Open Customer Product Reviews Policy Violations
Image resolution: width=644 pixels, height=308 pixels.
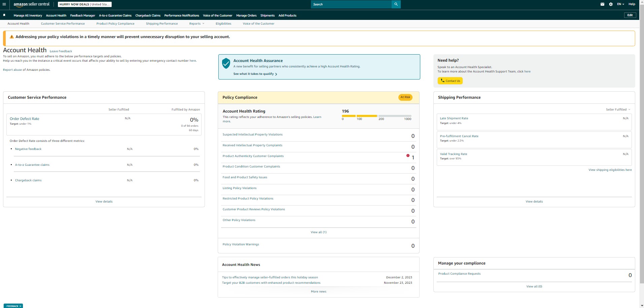click(254, 209)
